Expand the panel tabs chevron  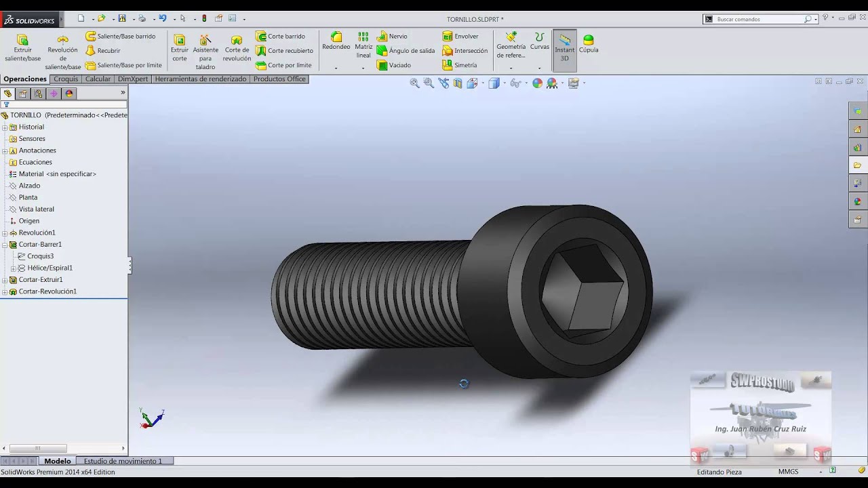click(x=123, y=92)
